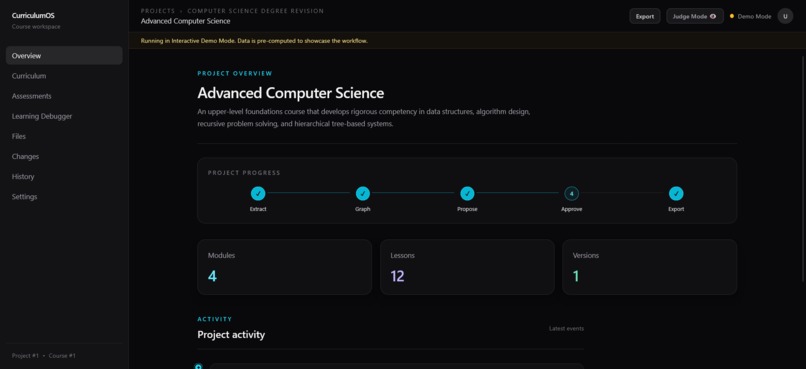Select Learning Debugger in the sidebar
Image resolution: width=806 pixels, height=369 pixels.
pyautogui.click(x=64, y=116)
